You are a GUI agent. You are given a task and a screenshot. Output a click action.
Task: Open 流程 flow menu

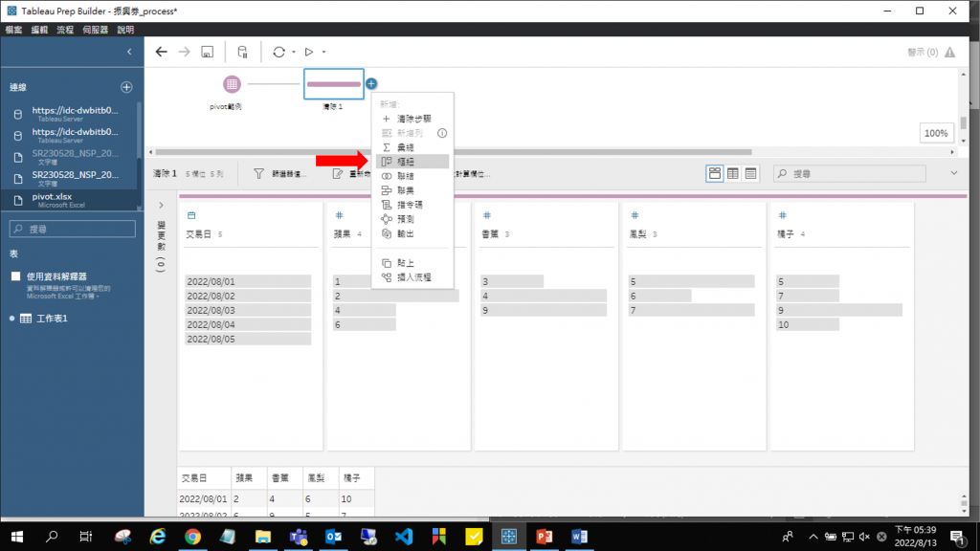click(65, 30)
